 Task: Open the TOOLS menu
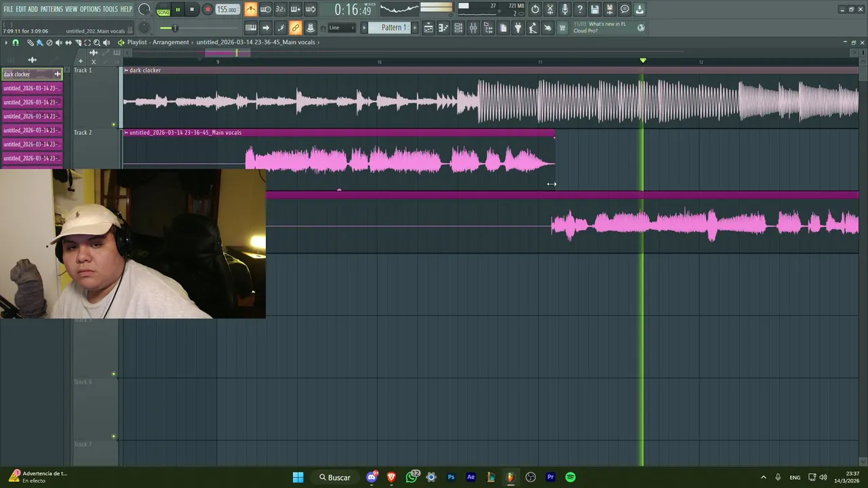coord(110,9)
